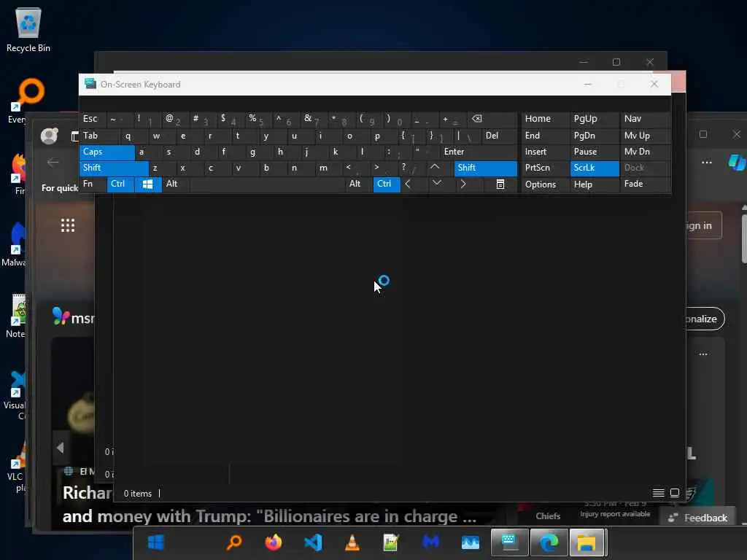The width and height of the screenshot is (747, 560).
Task: Open Firefox from the taskbar
Action: 274,542
